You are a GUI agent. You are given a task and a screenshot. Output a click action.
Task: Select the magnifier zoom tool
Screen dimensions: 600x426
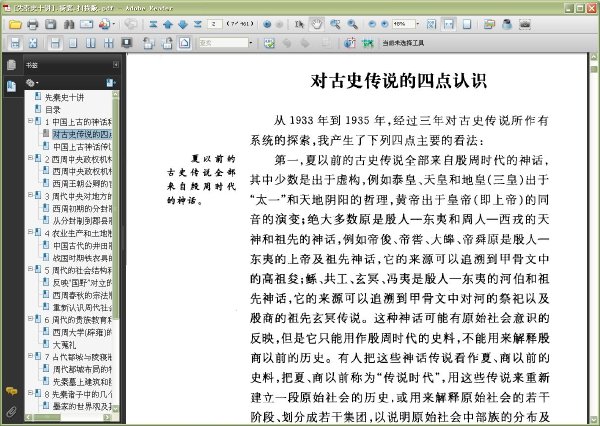click(x=352, y=24)
